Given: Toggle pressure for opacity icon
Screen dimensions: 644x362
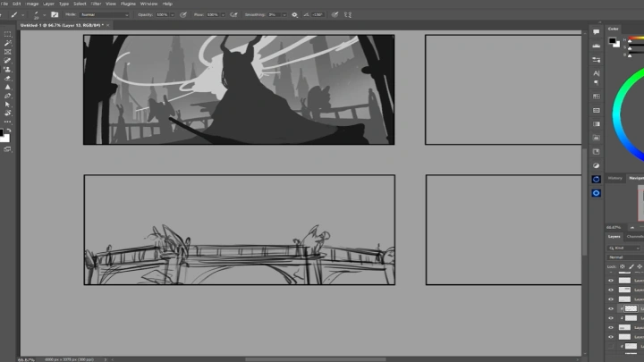Looking at the screenshot, I should tap(183, 15).
